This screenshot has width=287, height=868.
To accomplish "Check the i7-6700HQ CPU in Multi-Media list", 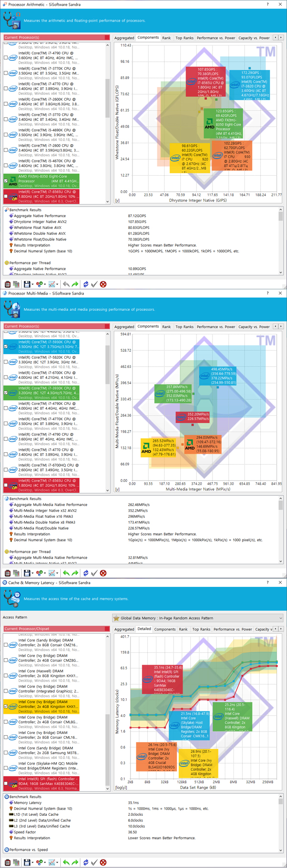I will [x=6, y=469].
